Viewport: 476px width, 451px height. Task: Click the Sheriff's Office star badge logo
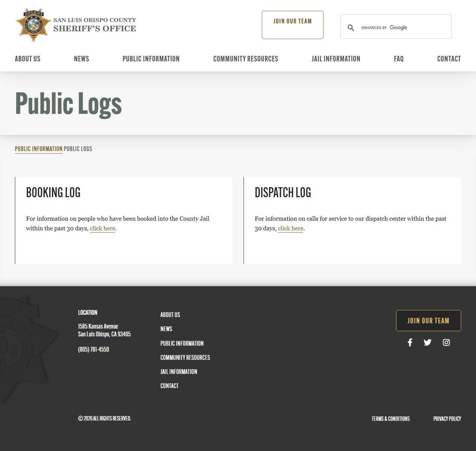tap(33, 25)
